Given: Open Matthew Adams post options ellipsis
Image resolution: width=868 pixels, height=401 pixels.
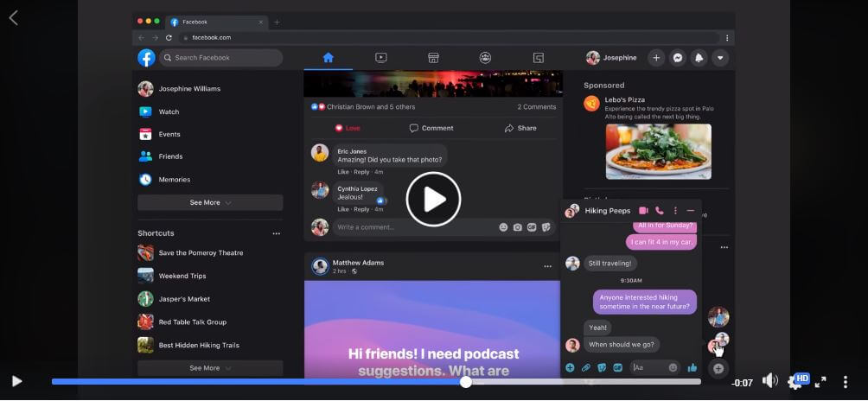Looking at the screenshot, I should (x=547, y=266).
